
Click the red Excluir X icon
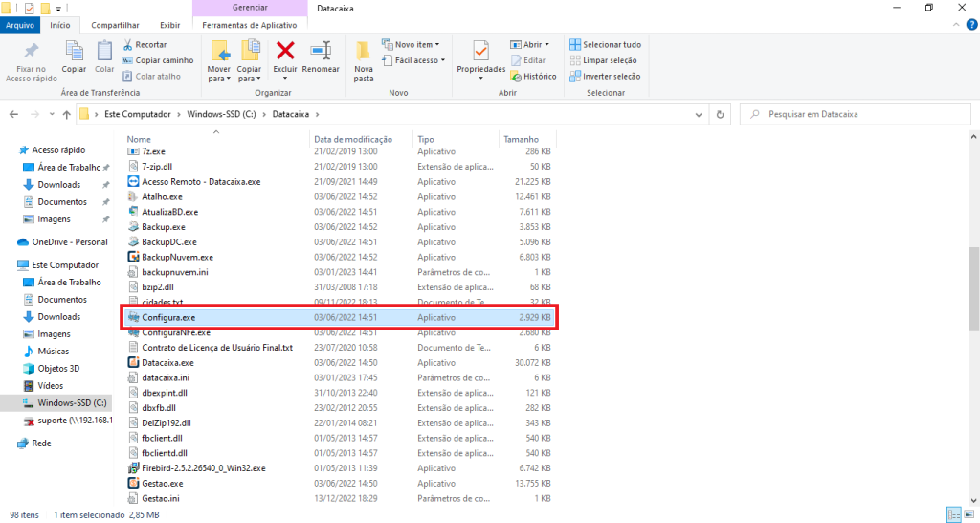point(285,51)
